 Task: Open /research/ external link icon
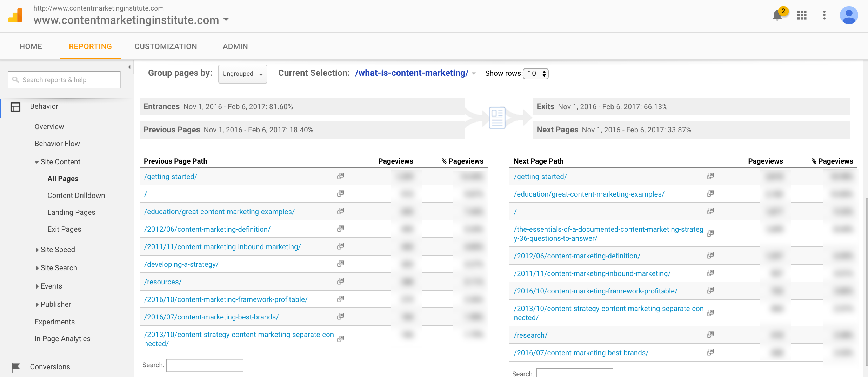[x=710, y=335]
